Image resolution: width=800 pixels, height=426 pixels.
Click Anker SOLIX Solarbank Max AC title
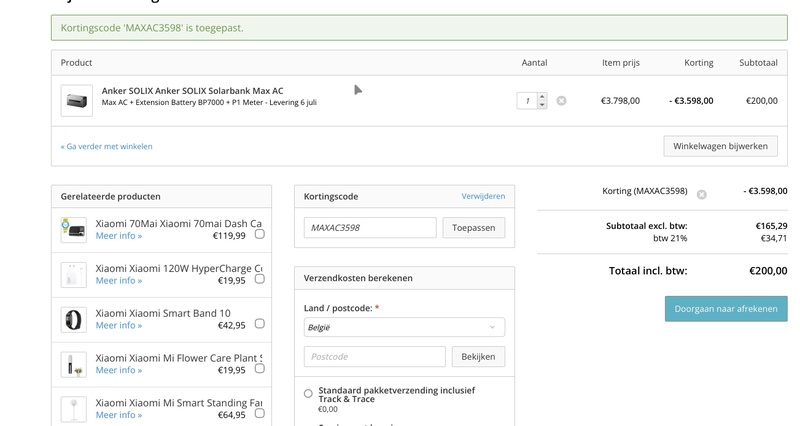192,91
